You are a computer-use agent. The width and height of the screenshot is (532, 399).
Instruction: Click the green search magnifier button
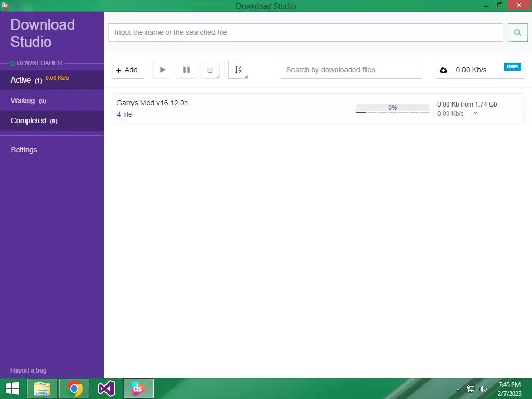point(517,33)
